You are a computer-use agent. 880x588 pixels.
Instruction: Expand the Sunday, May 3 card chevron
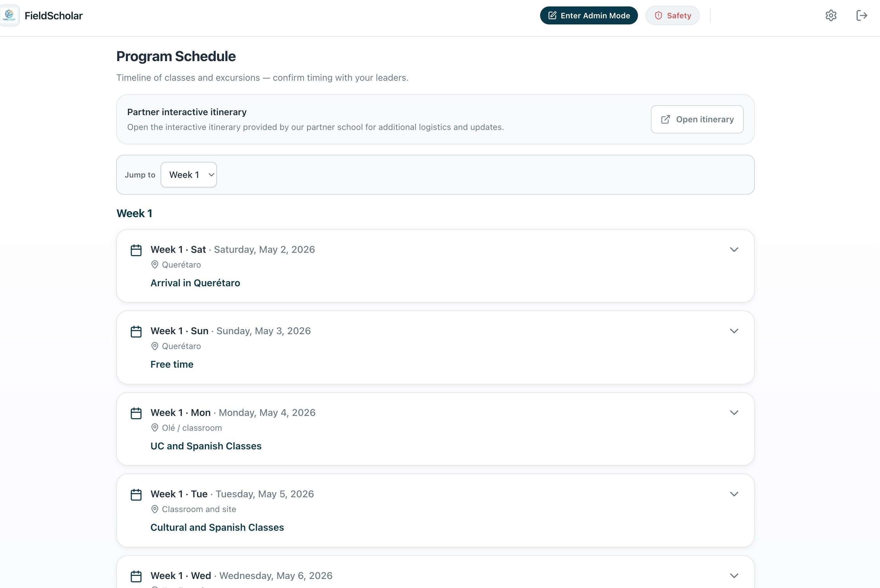tap(734, 331)
